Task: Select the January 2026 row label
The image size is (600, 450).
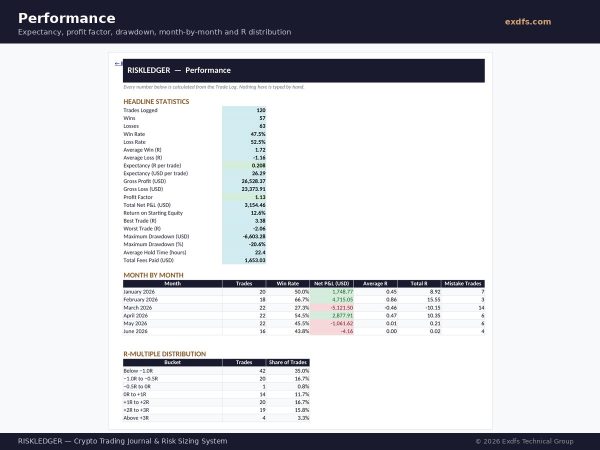Action: [139, 292]
